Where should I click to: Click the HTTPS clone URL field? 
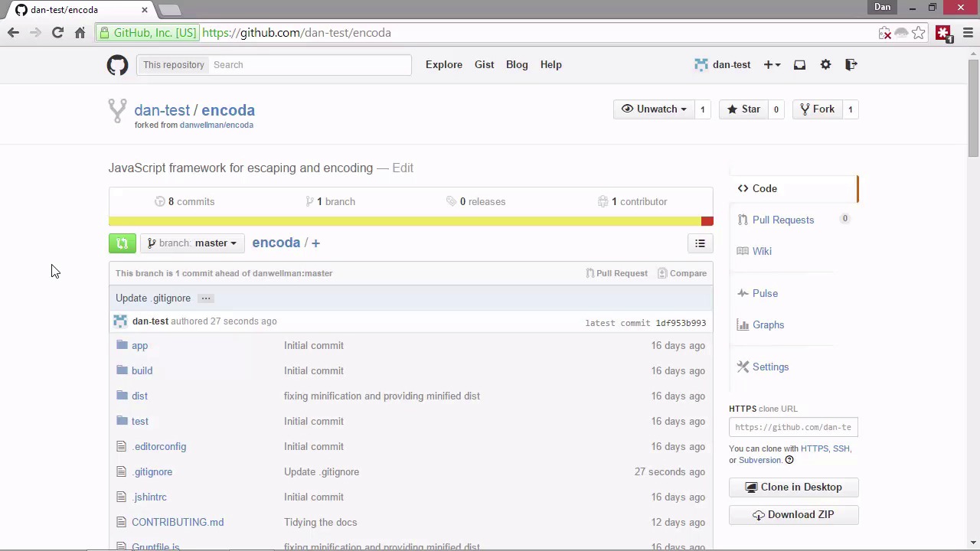point(794,427)
